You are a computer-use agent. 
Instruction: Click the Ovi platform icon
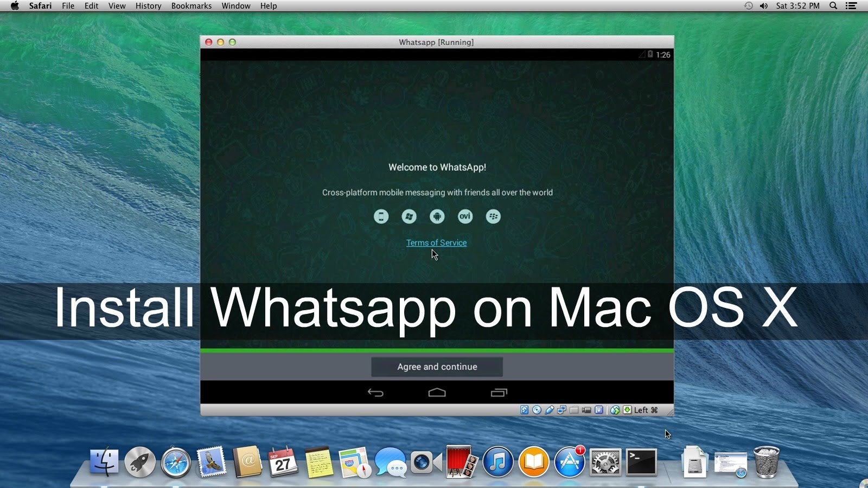pos(465,216)
